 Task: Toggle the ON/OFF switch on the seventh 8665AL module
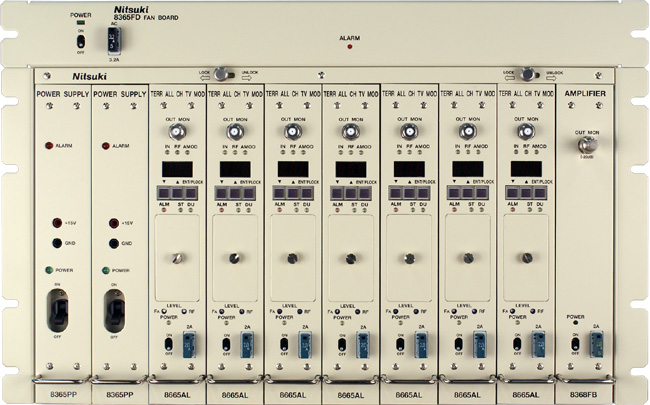517,344
